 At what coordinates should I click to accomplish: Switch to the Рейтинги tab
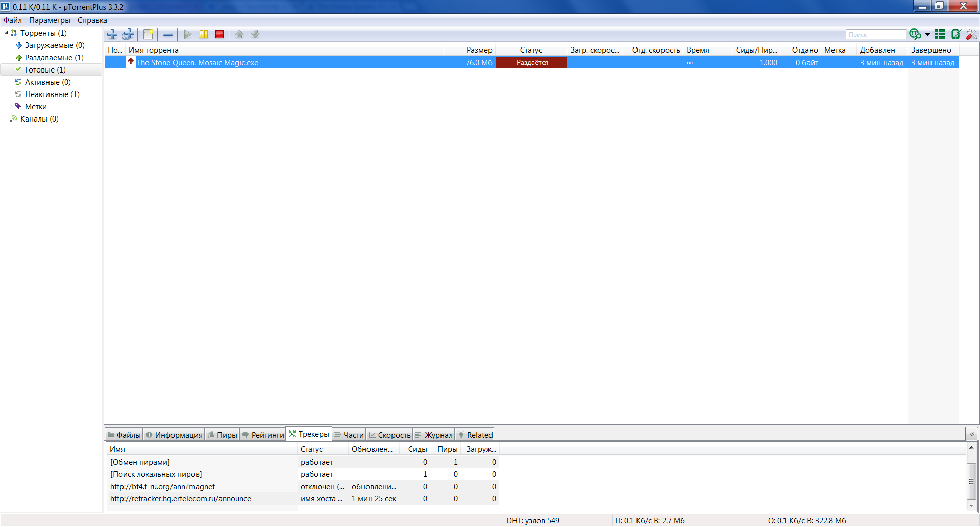coord(263,435)
